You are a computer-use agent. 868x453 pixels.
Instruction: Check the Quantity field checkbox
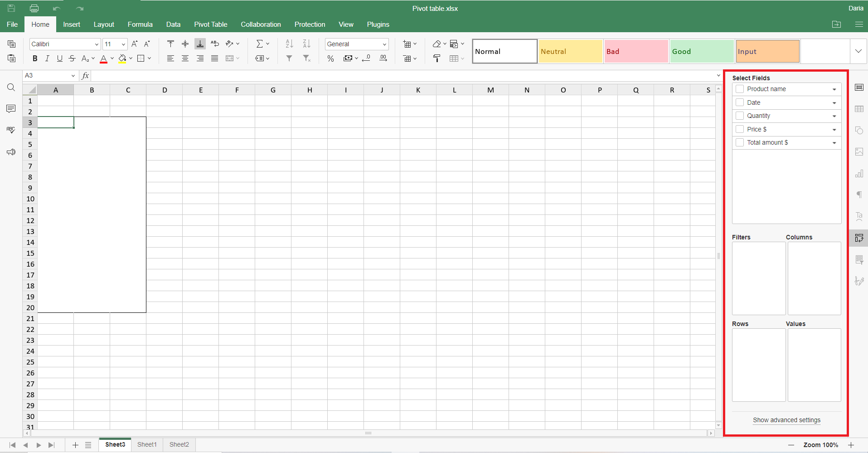pyautogui.click(x=740, y=116)
